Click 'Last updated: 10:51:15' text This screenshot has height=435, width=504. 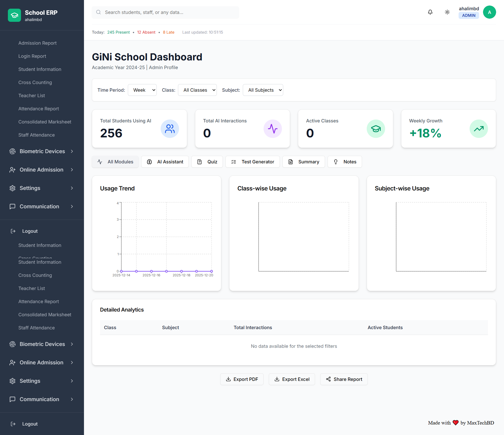click(x=203, y=32)
